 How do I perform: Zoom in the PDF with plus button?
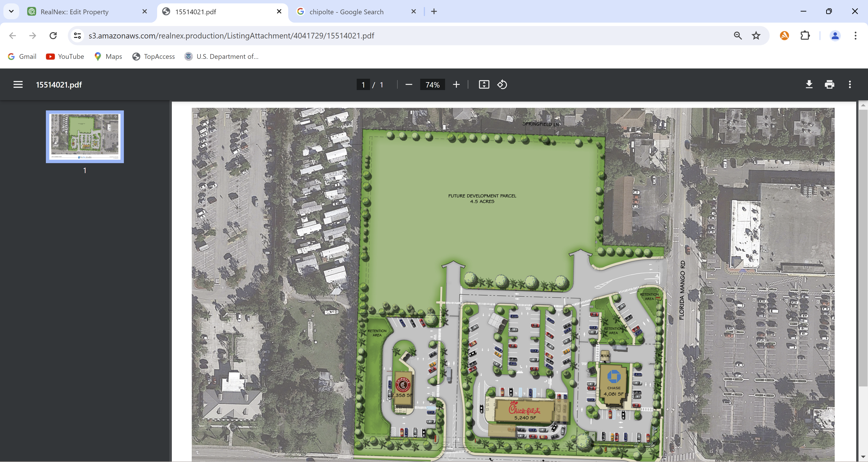click(456, 85)
